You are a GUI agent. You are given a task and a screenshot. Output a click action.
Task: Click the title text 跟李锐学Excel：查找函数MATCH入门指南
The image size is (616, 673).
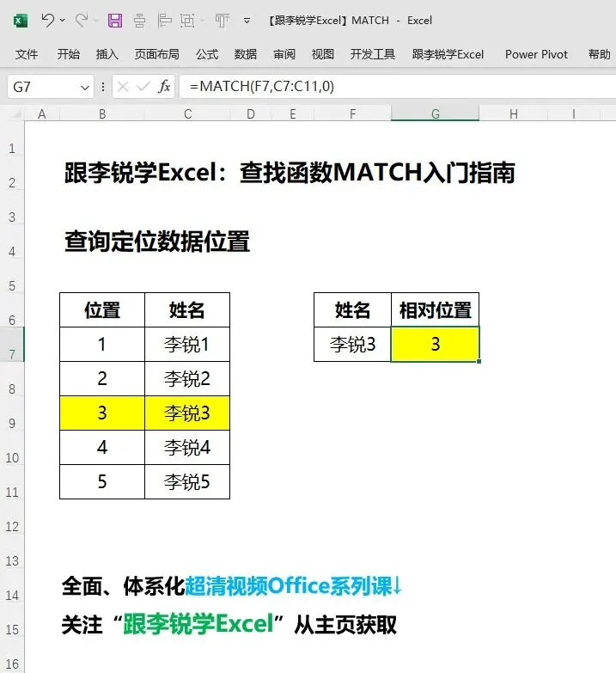coord(290,173)
